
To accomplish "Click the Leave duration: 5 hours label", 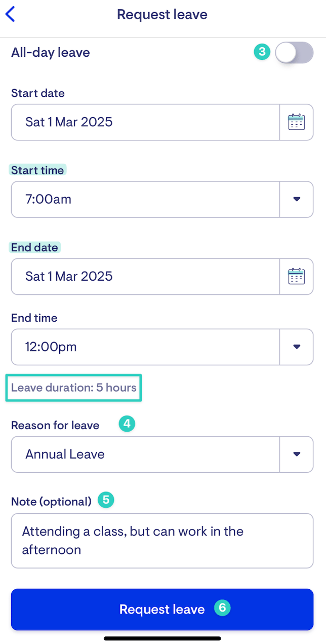I will (x=74, y=388).
